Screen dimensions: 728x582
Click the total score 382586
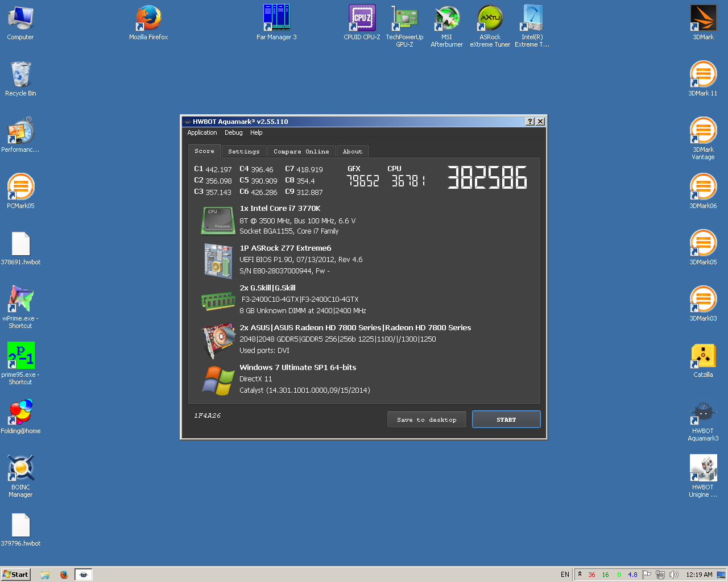pyautogui.click(x=487, y=177)
